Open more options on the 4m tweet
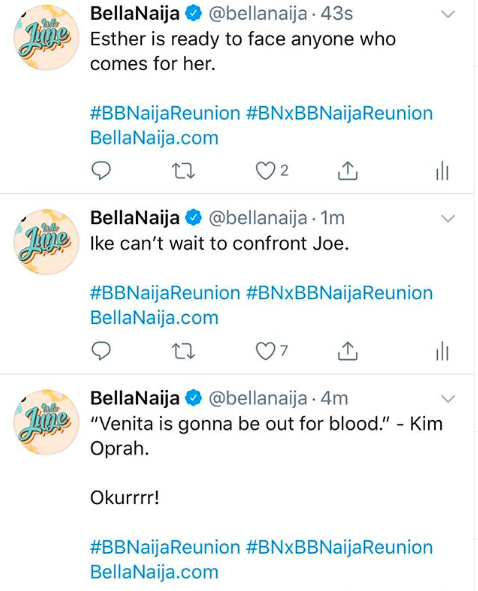The width and height of the screenshot is (478, 591). [x=448, y=399]
